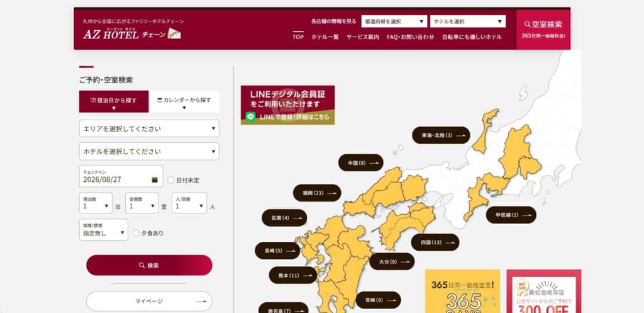Open the 365日同一価格宣言 yellow banner
Image resolution: width=644 pixels, height=313 pixels.
coord(462,291)
